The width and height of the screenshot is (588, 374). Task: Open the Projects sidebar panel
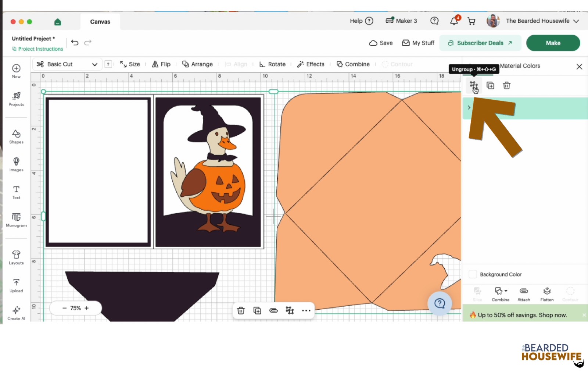tap(16, 99)
